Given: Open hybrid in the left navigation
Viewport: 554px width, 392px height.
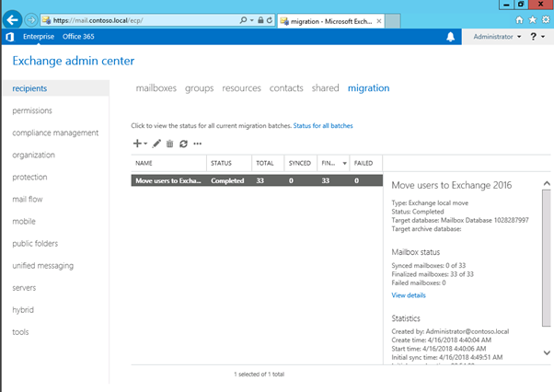Looking at the screenshot, I should (x=23, y=310).
